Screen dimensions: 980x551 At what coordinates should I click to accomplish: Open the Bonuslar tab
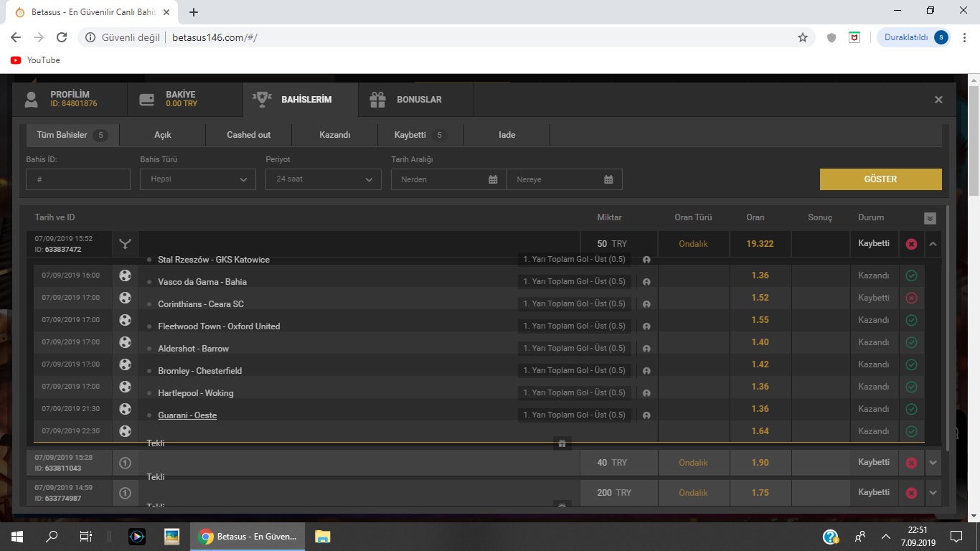416,99
